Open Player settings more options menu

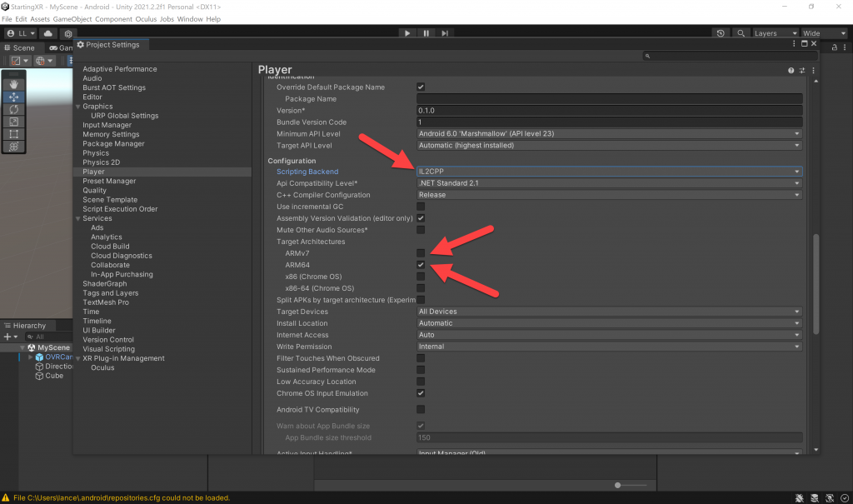tap(813, 71)
